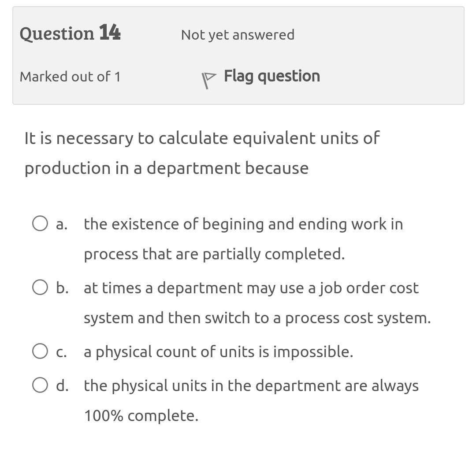Click the Marked out of 1 label

point(70,77)
